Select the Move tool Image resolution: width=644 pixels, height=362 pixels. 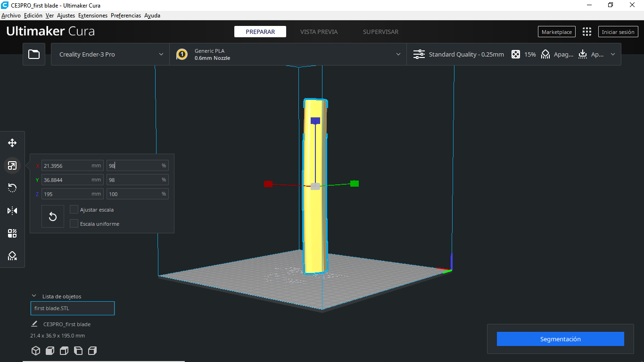click(12, 143)
